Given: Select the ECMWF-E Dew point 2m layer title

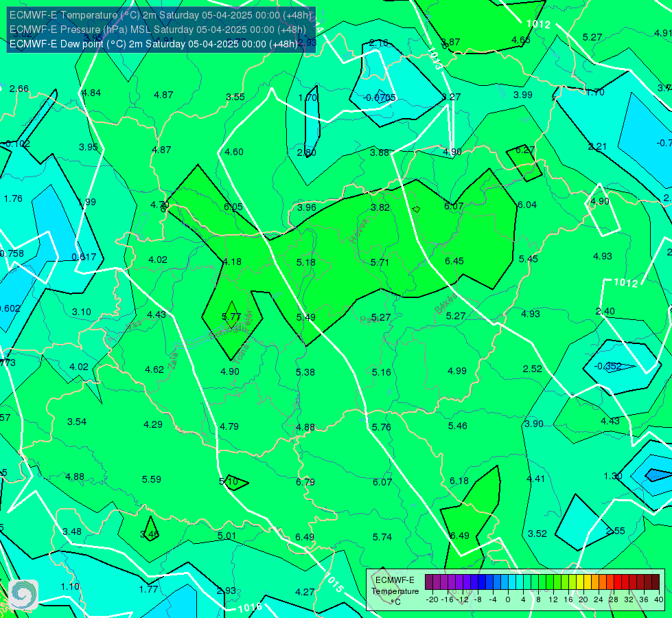Looking at the screenshot, I should click(x=154, y=44).
